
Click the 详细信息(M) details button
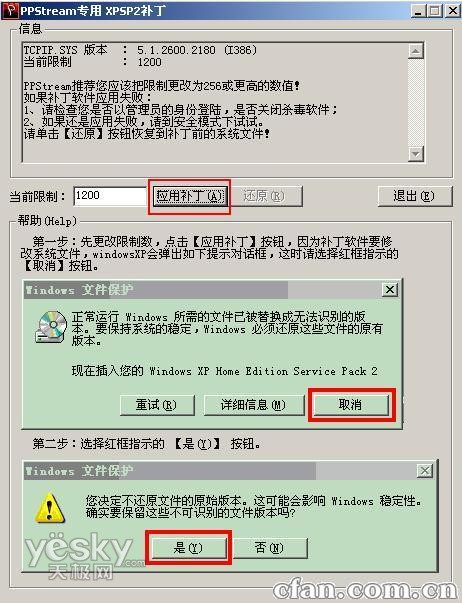click(x=254, y=405)
